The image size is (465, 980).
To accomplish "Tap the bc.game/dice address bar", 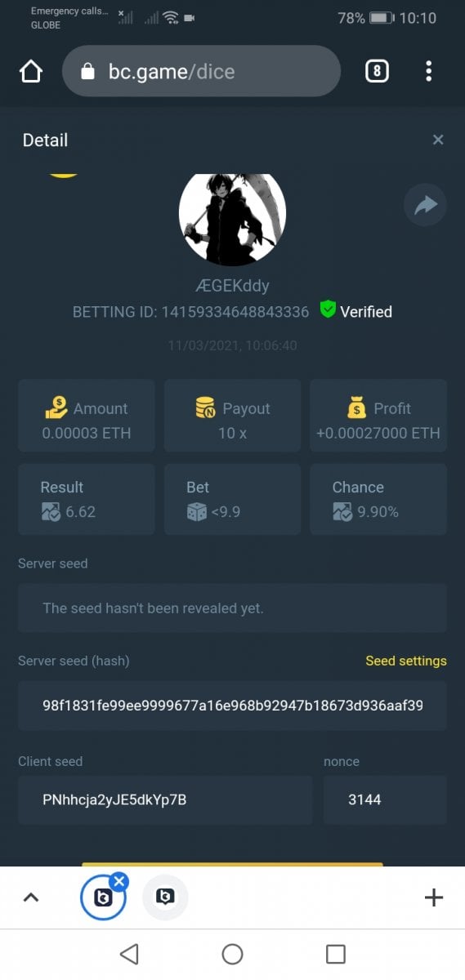I will [x=201, y=71].
